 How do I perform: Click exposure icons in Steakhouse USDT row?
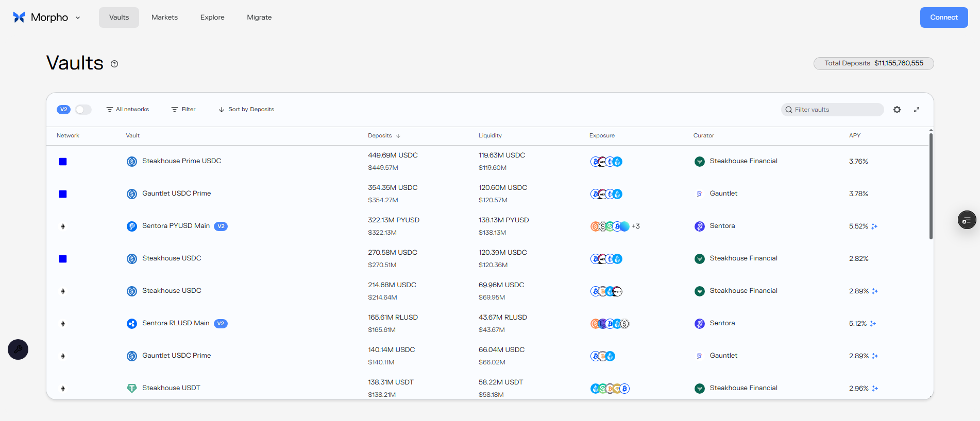pyautogui.click(x=610, y=389)
